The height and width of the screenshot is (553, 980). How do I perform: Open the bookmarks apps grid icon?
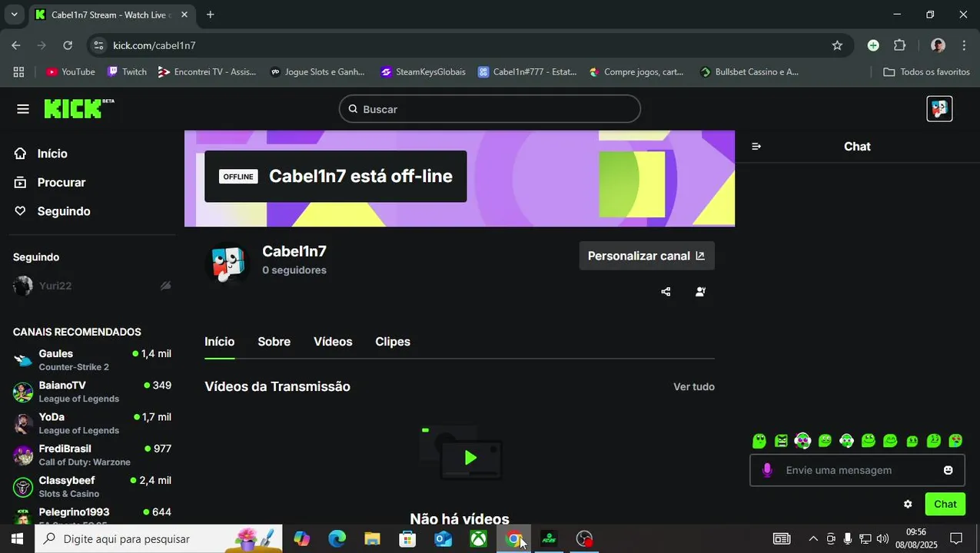click(18, 71)
